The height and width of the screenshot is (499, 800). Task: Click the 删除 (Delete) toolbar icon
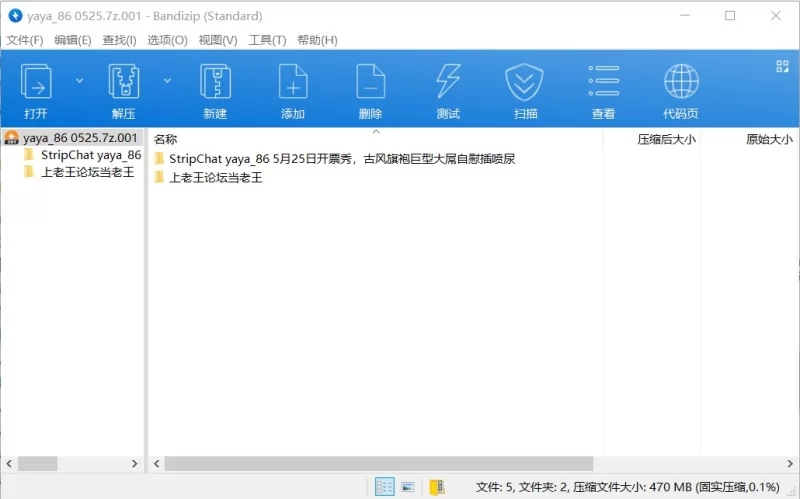click(x=370, y=82)
